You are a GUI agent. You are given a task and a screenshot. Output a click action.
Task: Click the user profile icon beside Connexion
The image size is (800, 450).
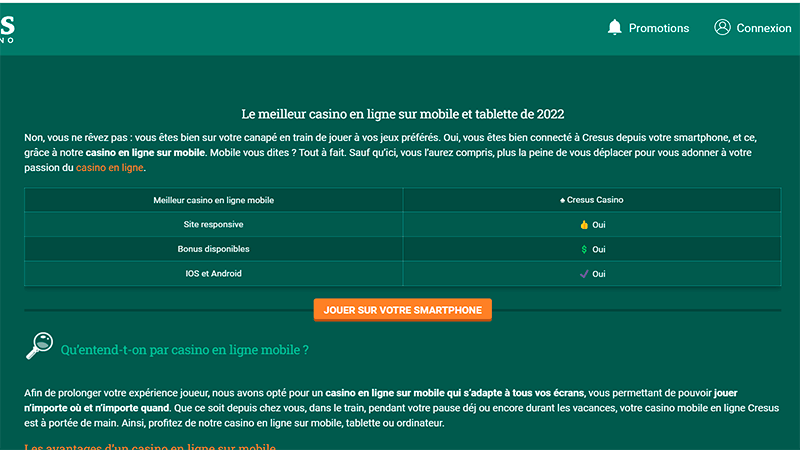tap(722, 28)
